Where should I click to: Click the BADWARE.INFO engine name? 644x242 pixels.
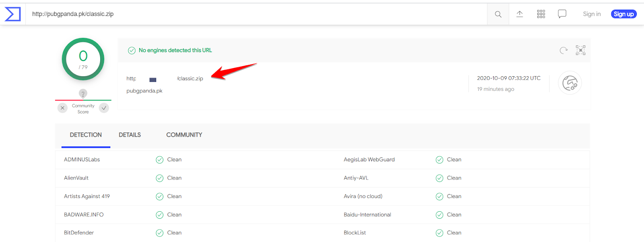84,215
